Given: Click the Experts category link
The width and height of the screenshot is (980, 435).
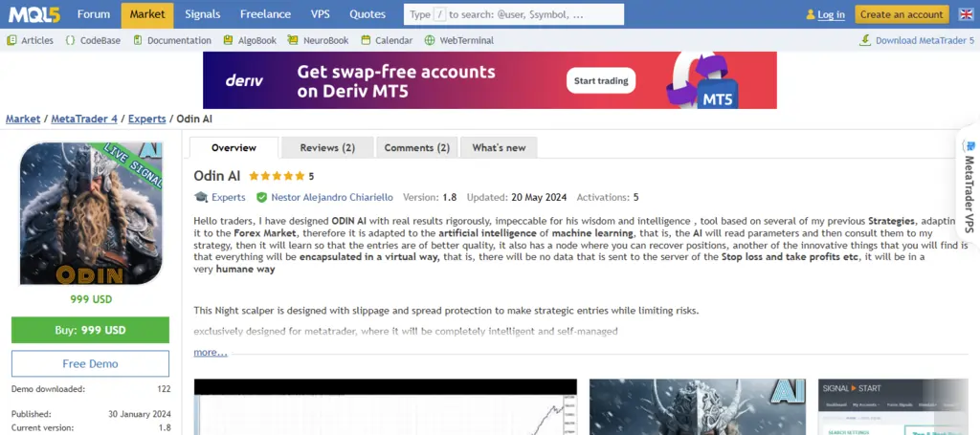Looking at the screenshot, I should click(x=229, y=197).
